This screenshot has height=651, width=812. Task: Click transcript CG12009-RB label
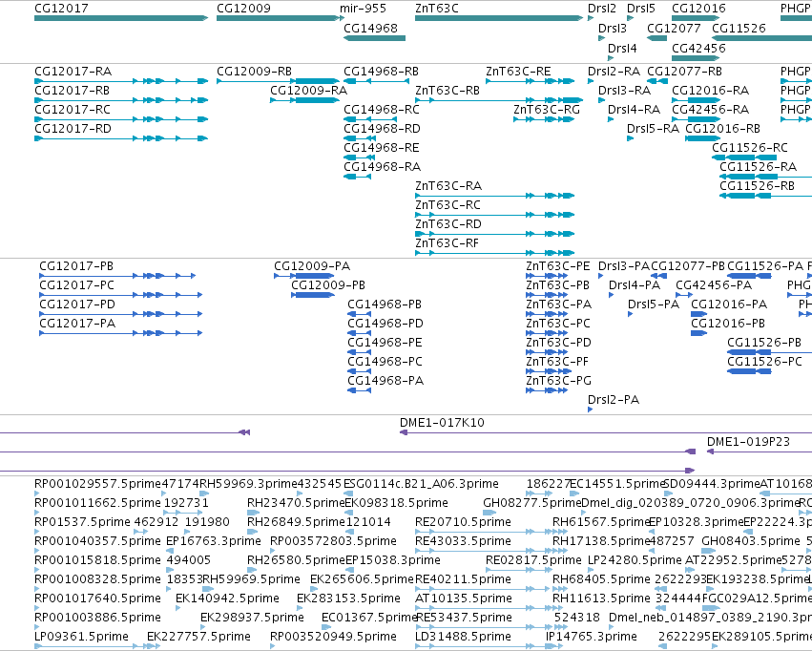pyautogui.click(x=254, y=71)
